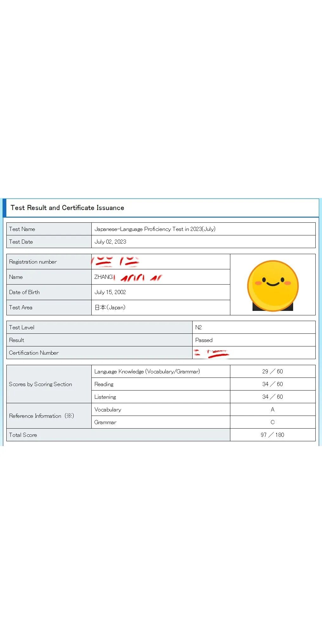Click the 'July 15, 2002' birth date

point(110,292)
